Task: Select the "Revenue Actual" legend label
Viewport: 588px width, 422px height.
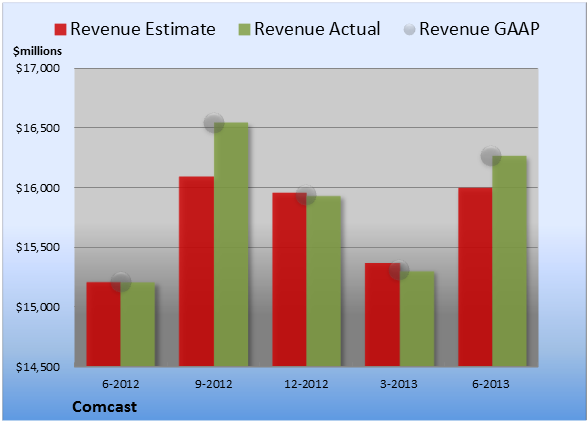Action: point(317,29)
